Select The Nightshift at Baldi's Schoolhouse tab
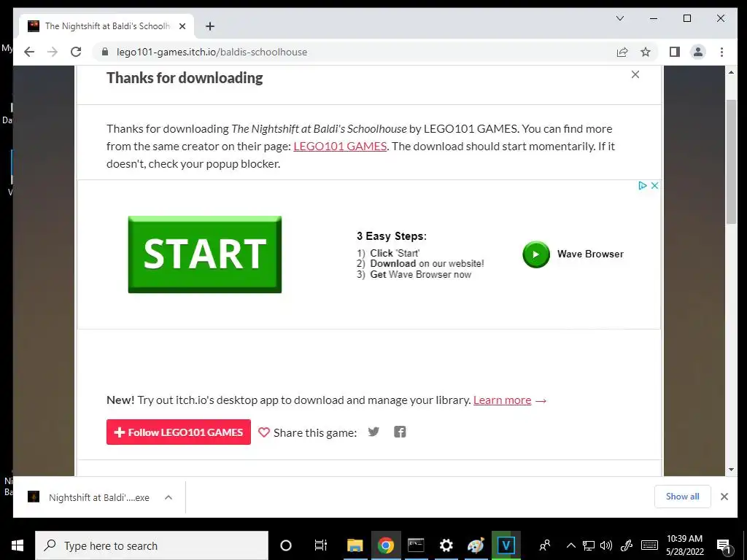The width and height of the screenshot is (747, 560). 107,26
